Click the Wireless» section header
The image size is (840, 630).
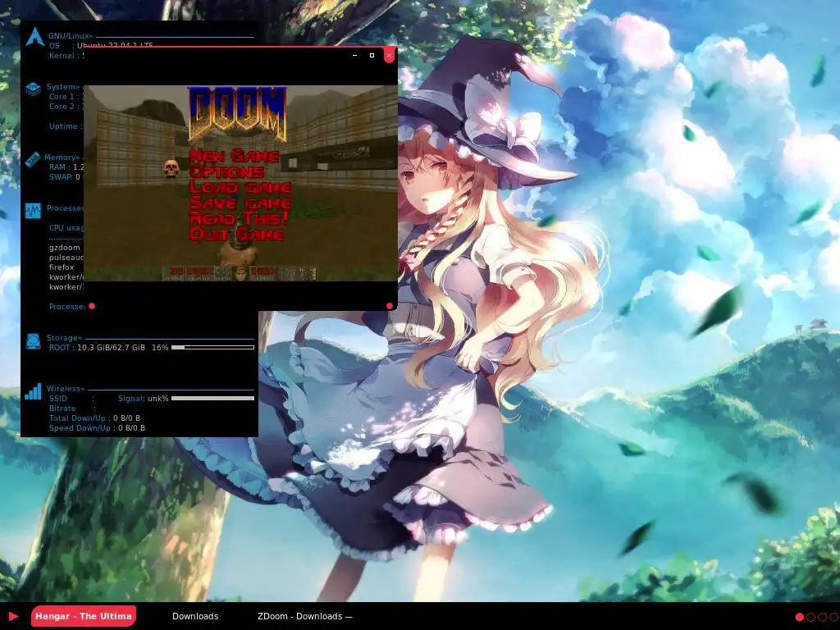point(66,388)
